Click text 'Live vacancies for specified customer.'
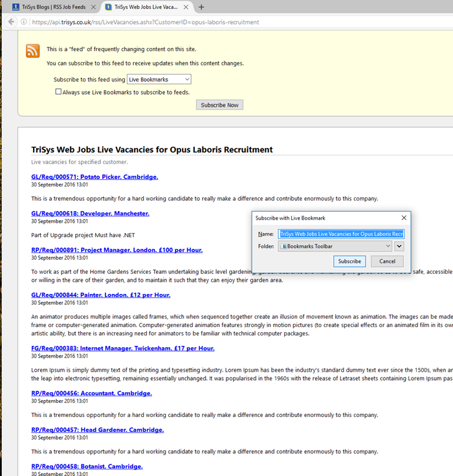This screenshot has height=476, width=453. tap(80, 162)
